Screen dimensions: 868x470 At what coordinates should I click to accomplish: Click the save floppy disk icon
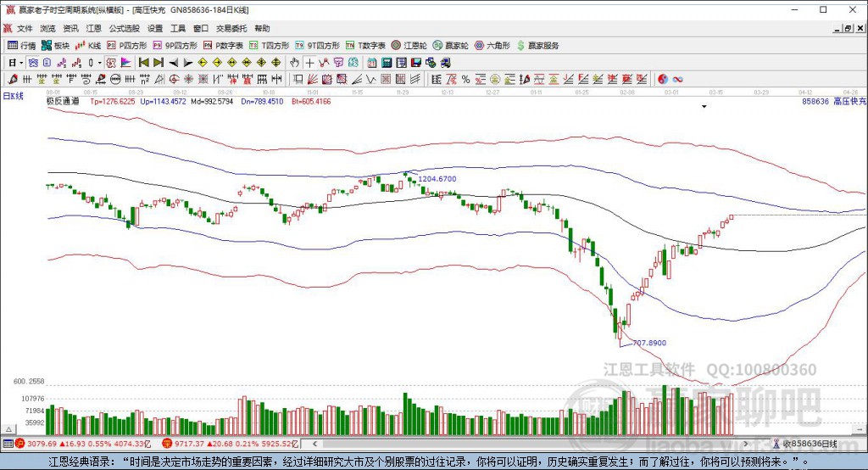point(415,63)
